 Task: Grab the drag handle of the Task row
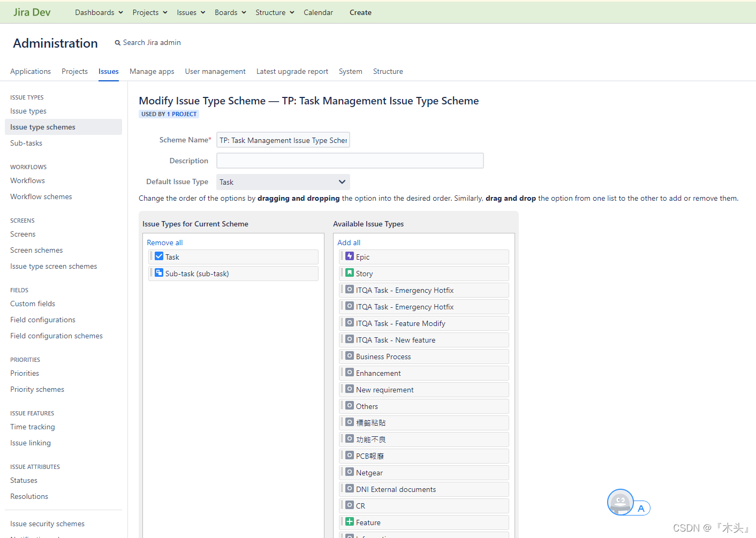(x=151, y=256)
